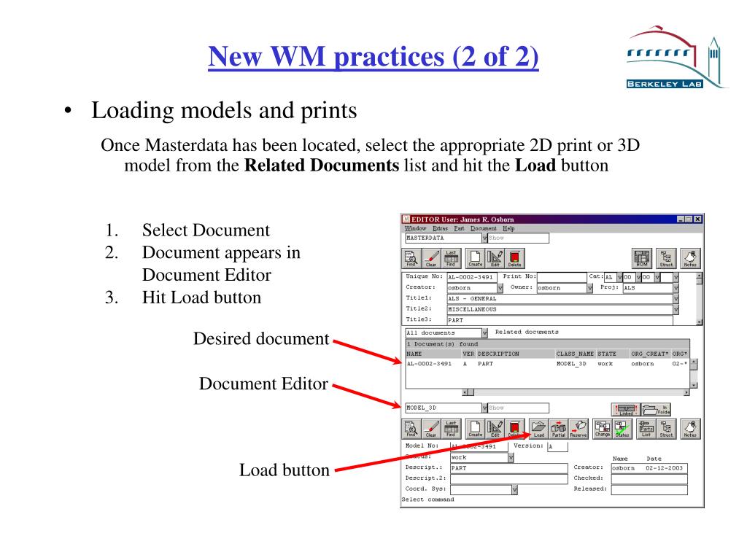Open the MODEL_3D class dropdown

point(484,408)
